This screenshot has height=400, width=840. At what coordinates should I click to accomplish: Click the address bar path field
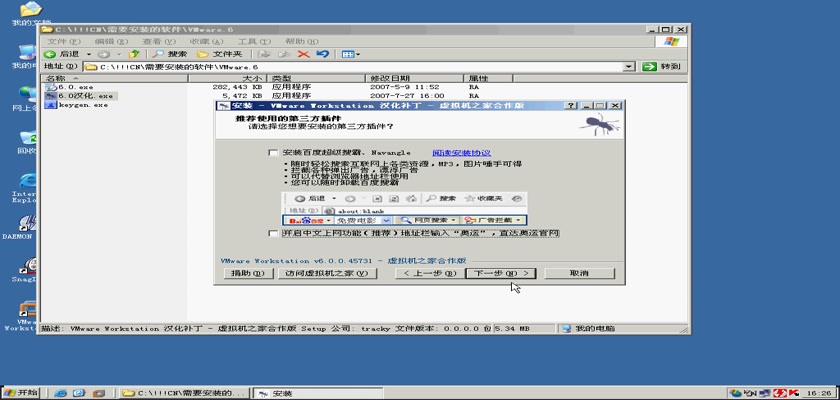[x=354, y=67]
